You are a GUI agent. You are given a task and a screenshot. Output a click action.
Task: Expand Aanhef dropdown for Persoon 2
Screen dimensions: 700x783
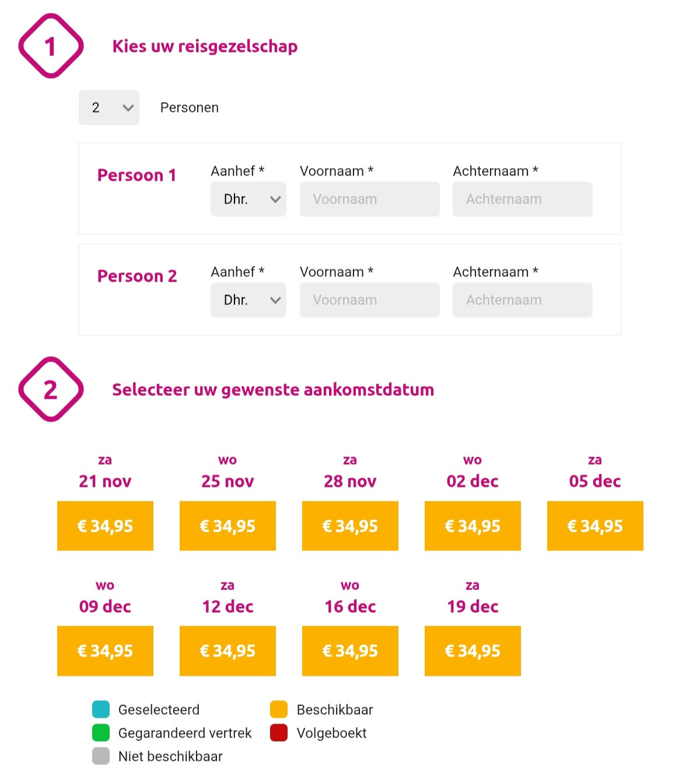(249, 300)
